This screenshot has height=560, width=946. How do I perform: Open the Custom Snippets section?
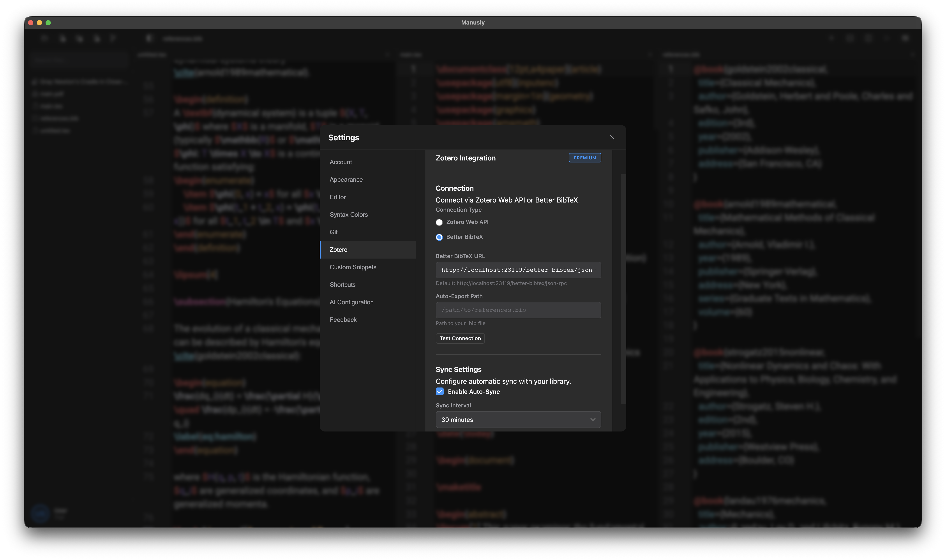click(353, 267)
